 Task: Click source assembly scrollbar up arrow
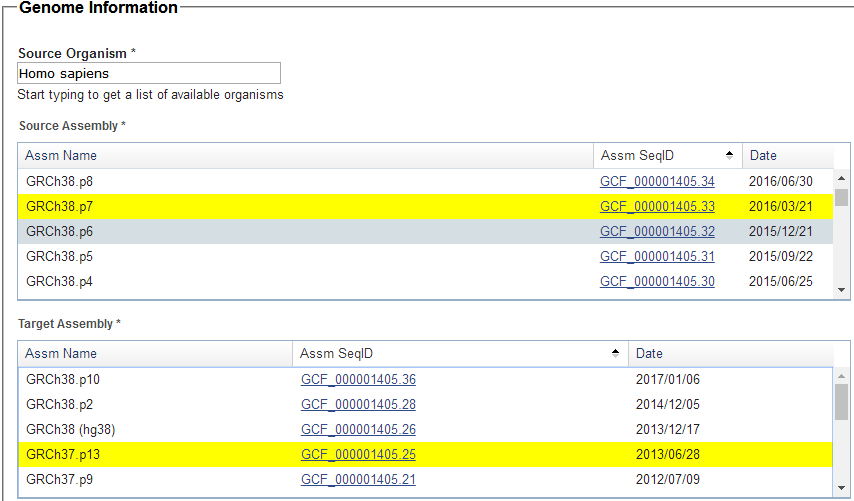tap(841, 178)
